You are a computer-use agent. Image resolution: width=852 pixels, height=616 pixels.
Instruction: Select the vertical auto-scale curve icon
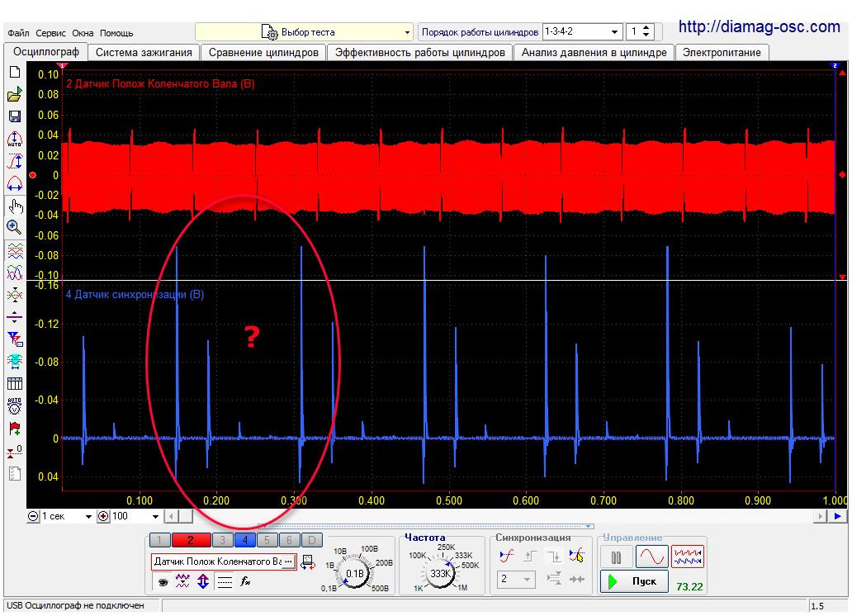pyautogui.click(x=15, y=161)
